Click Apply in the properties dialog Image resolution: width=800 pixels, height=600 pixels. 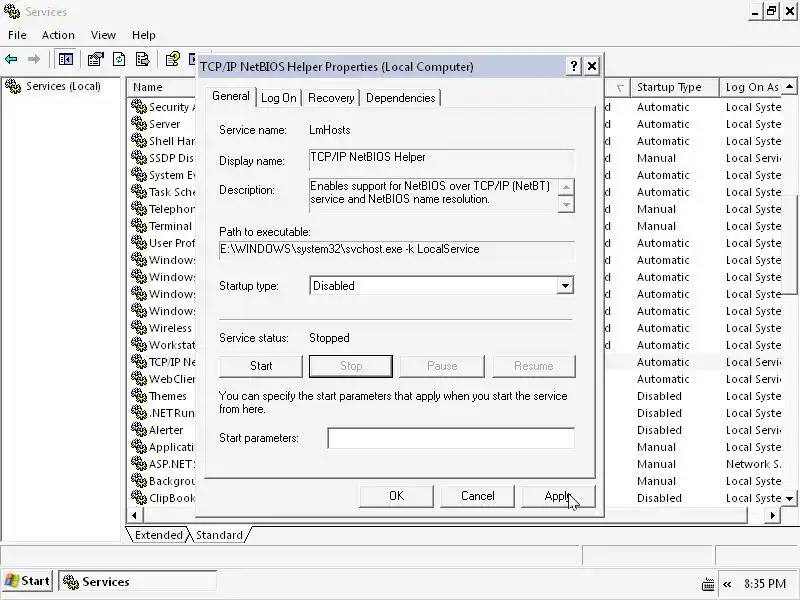tap(558, 496)
